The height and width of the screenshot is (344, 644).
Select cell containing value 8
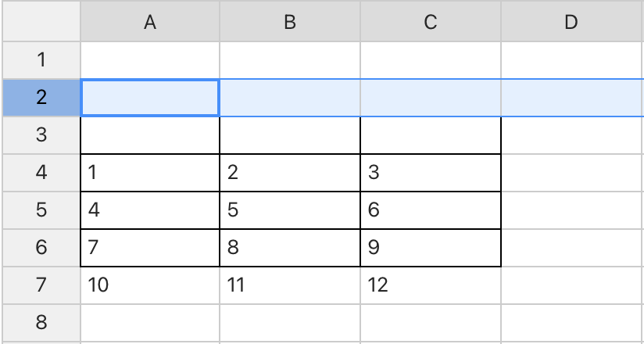(x=290, y=248)
